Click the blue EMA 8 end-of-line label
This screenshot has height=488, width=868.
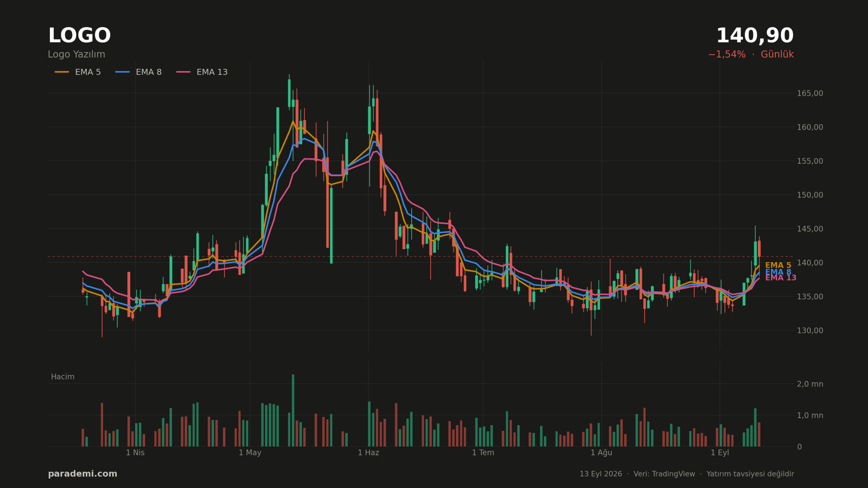coord(778,272)
